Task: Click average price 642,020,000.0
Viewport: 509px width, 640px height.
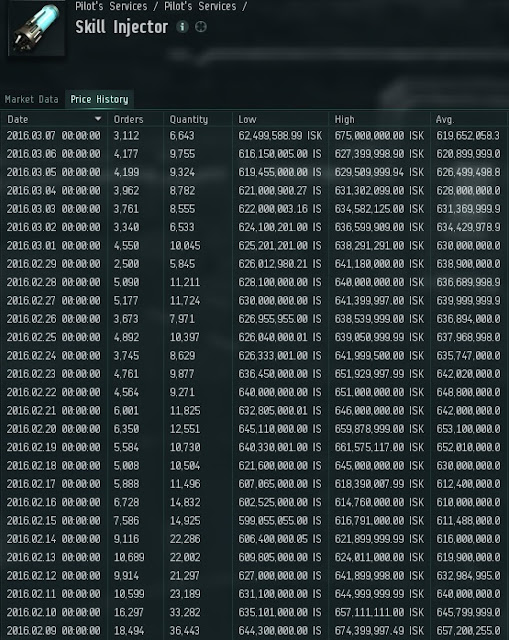Action: click(468, 374)
